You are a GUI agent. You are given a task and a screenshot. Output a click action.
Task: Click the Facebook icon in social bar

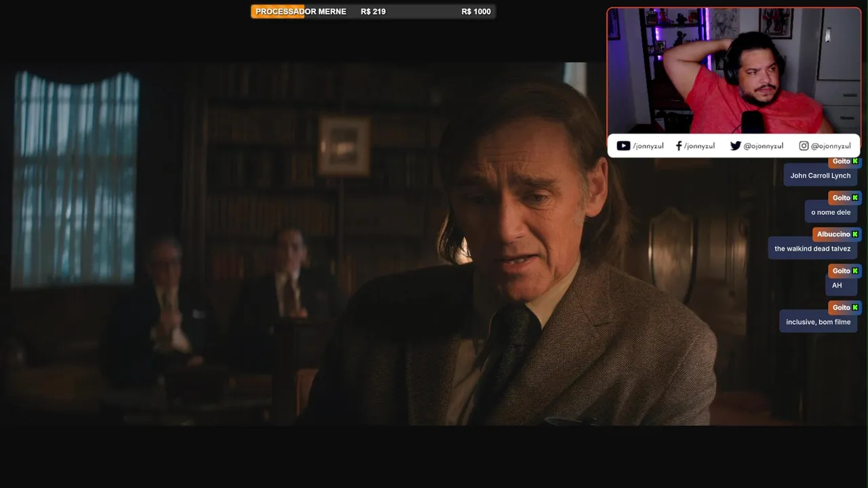pyautogui.click(x=679, y=146)
